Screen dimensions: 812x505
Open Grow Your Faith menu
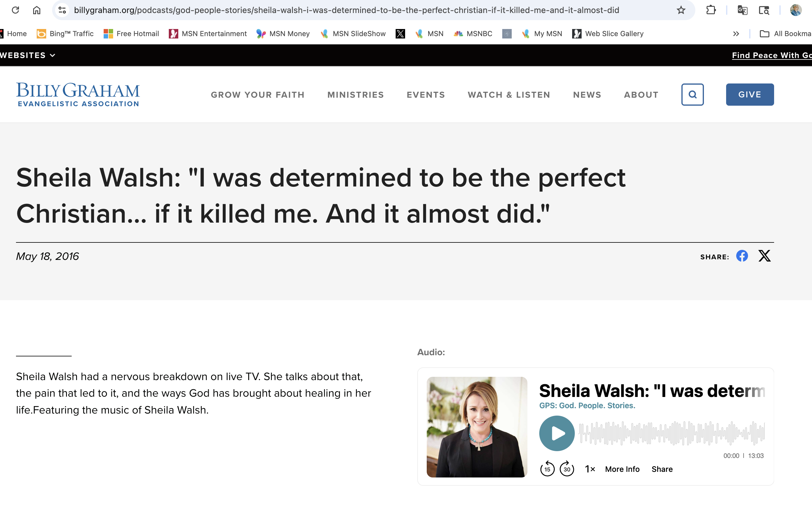point(258,95)
